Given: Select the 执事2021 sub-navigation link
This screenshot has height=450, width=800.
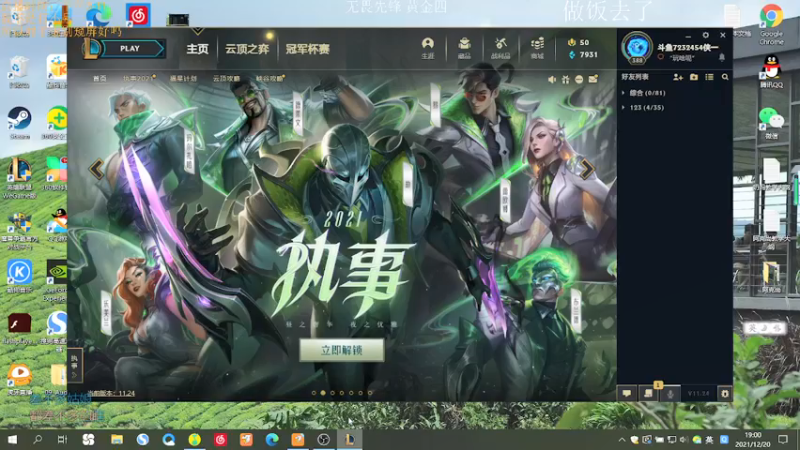Looking at the screenshot, I should coord(139,79).
